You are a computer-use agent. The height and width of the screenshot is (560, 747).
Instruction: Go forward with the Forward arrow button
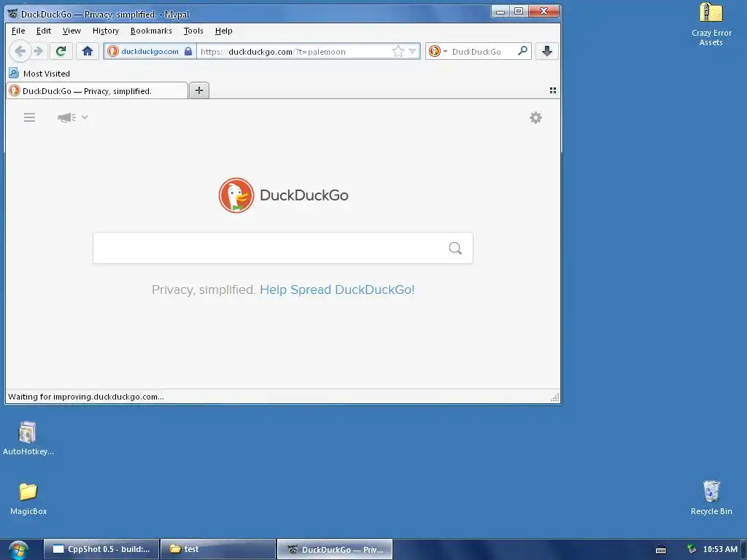point(39,51)
